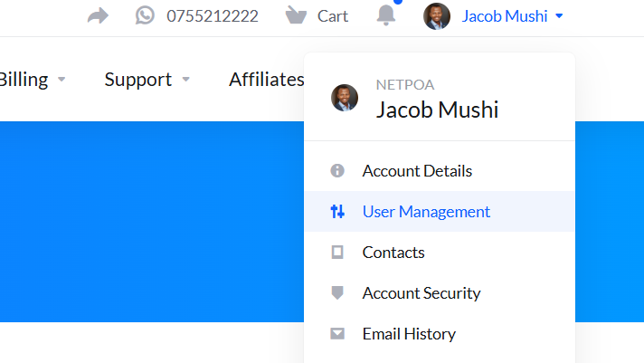Open the Cart text link

[x=333, y=15]
